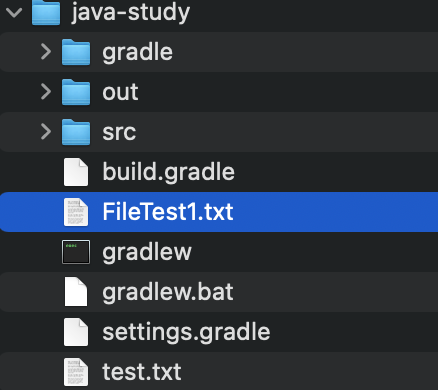Click the FileTest1.txt document icon
This screenshot has width=438, height=390.
click(76, 212)
